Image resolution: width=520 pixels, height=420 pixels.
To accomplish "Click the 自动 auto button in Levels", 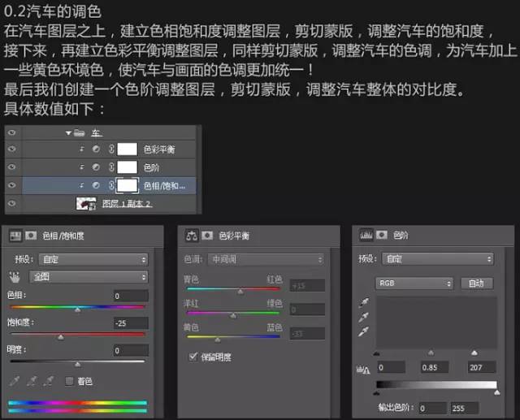I will (476, 284).
